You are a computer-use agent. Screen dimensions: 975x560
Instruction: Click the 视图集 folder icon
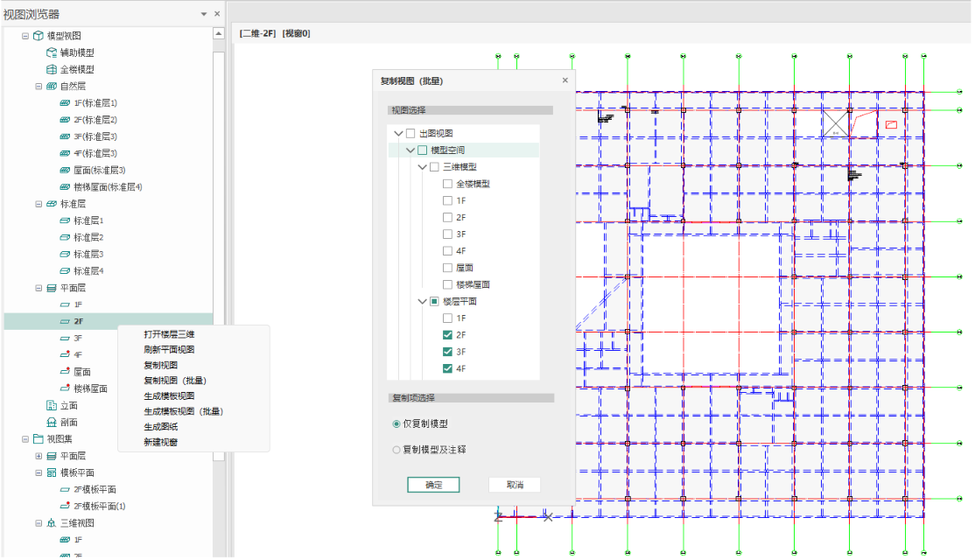click(38, 439)
